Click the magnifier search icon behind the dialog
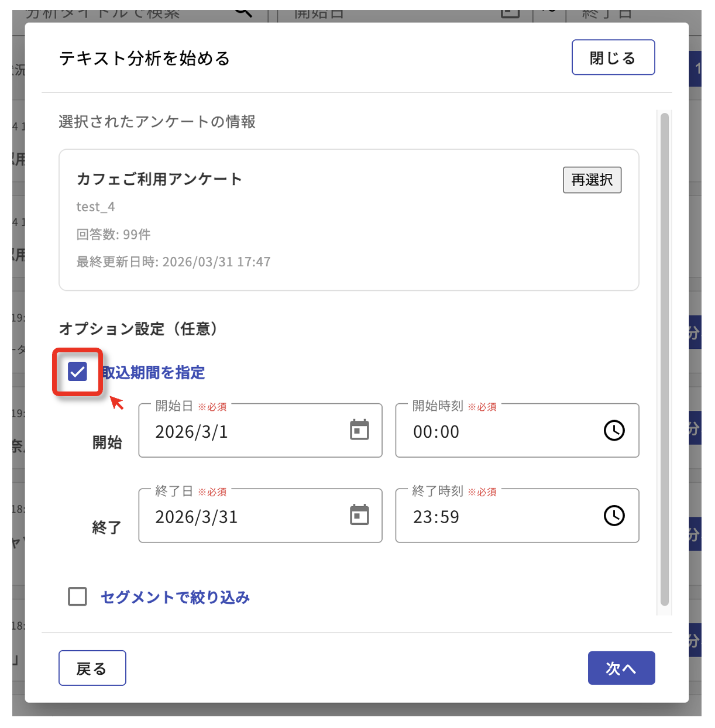Image resolution: width=715 pixels, height=728 pixels. [x=243, y=13]
